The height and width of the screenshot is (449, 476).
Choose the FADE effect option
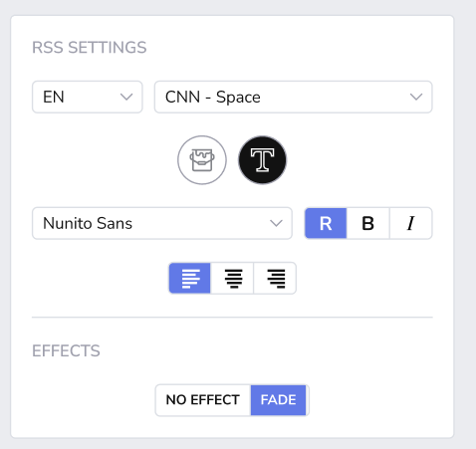point(278,400)
